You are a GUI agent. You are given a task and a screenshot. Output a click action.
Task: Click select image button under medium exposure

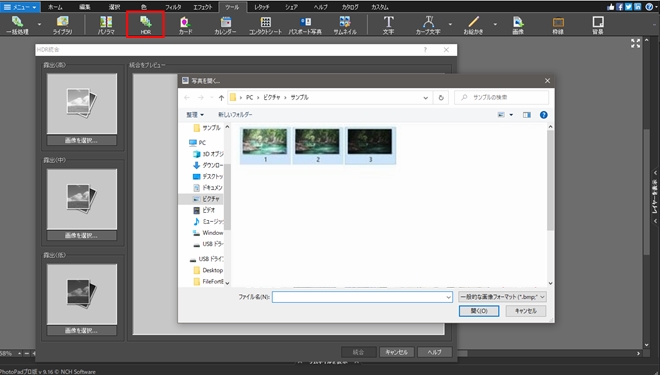click(82, 236)
